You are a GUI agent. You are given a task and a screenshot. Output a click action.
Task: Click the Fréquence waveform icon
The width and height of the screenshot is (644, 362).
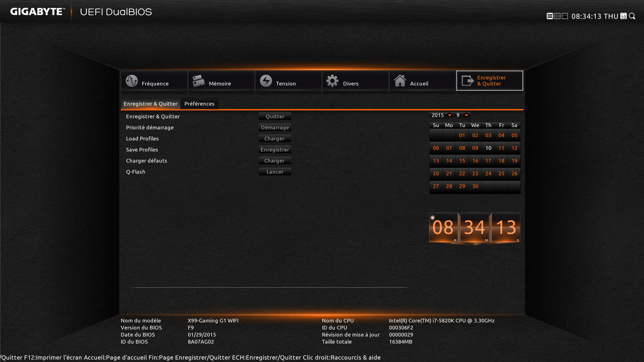click(131, 81)
